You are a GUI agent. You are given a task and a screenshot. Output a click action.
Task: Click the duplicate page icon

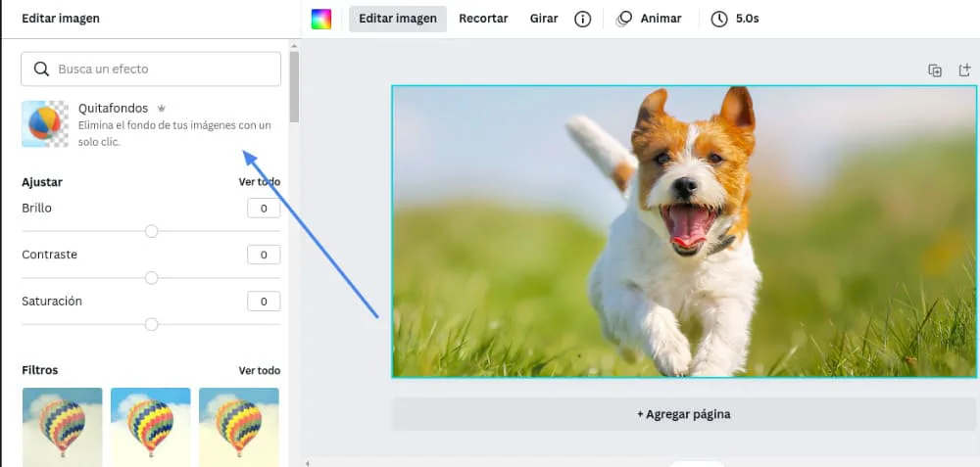pos(935,70)
